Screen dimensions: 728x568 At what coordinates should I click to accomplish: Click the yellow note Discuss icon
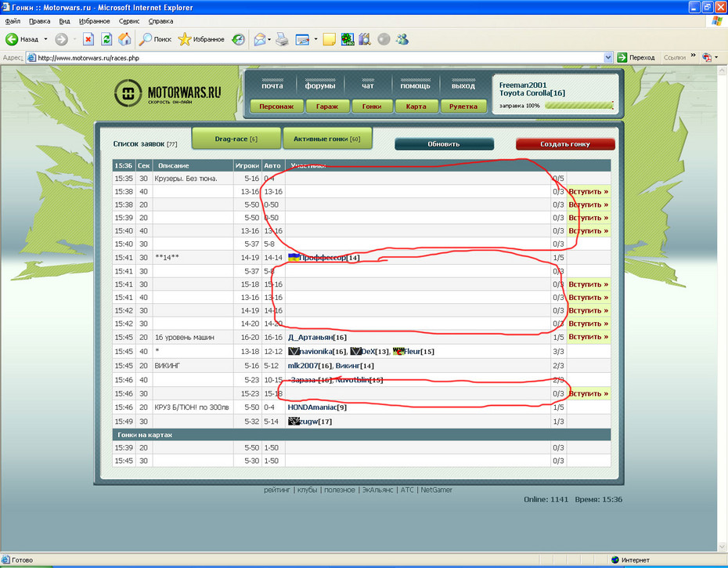click(330, 39)
